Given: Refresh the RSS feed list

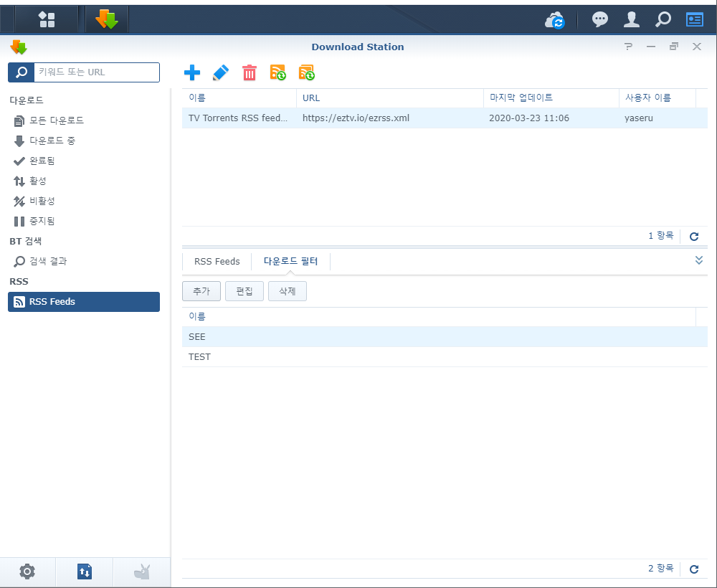Looking at the screenshot, I should 694,237.
